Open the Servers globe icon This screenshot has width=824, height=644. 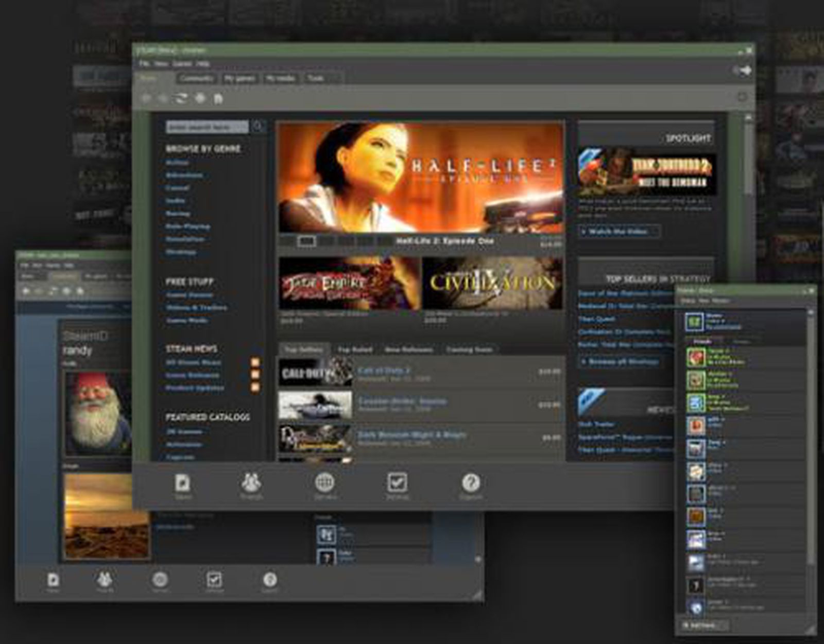tap(324, 483)
